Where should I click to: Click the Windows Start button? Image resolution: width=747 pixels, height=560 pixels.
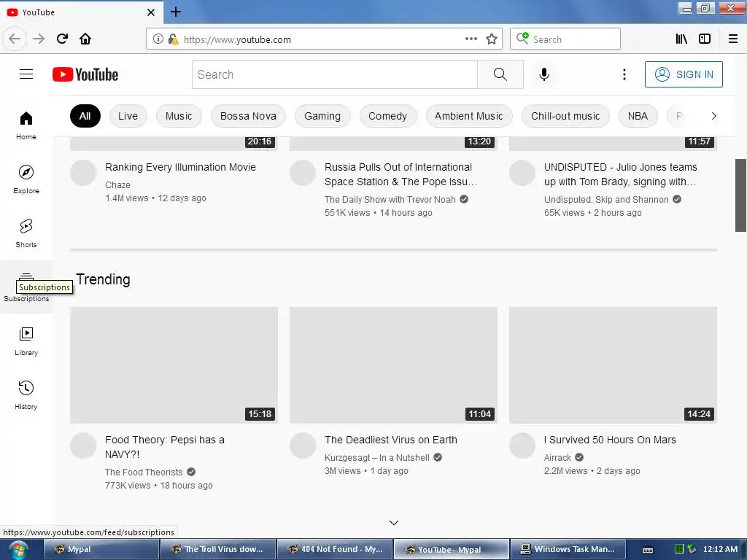click(17, 550)
